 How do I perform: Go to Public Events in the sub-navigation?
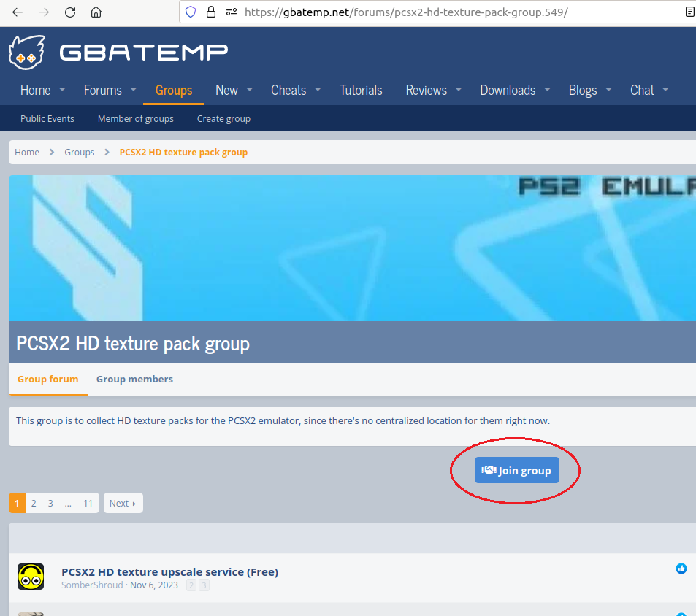[47, 118]
